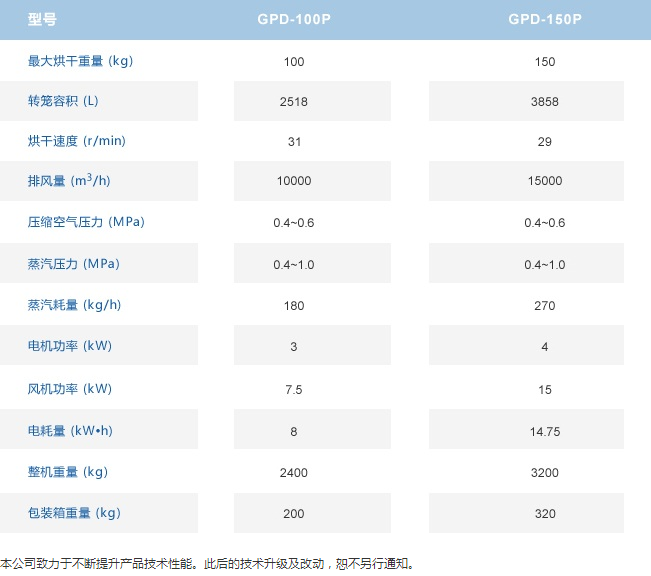Click value 29 for drying speed
Screen dimensions: 651x576
545,142
